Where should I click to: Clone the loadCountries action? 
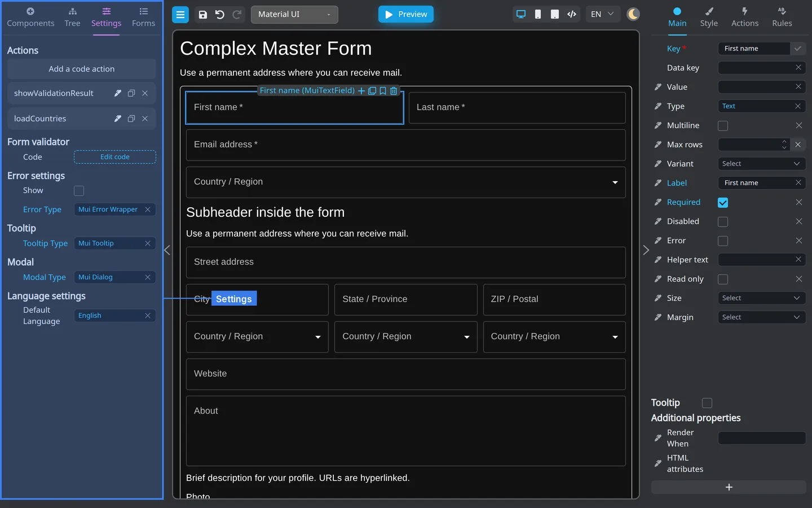[x=131, y=119]
